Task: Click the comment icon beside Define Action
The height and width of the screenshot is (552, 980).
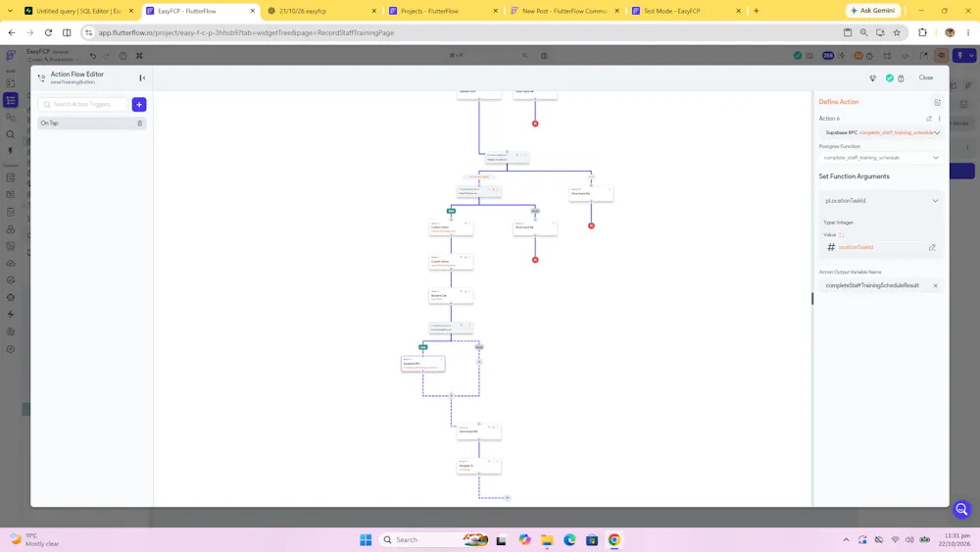Action: pyautogui.click(x=937, y=103)
